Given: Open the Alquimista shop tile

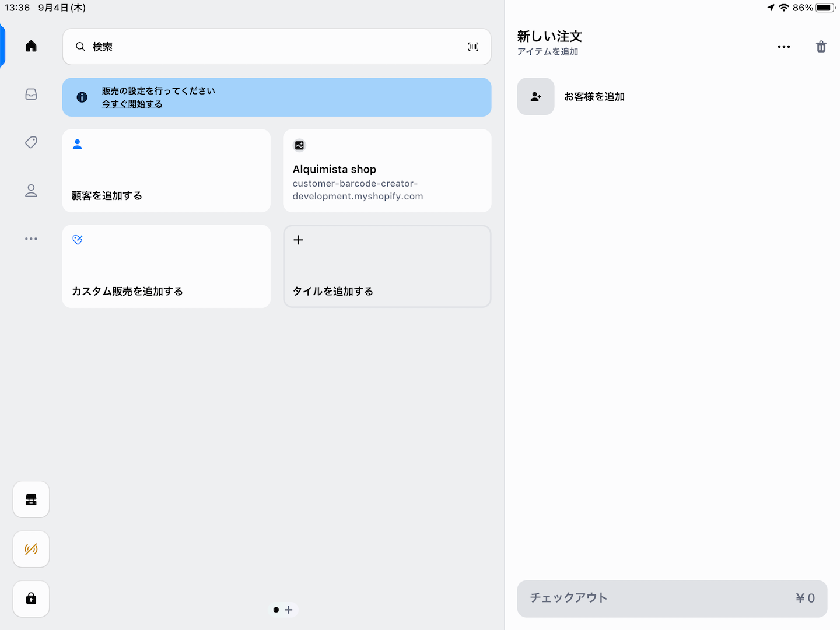Looking at the screenshot, I should (x=387, y=171).
